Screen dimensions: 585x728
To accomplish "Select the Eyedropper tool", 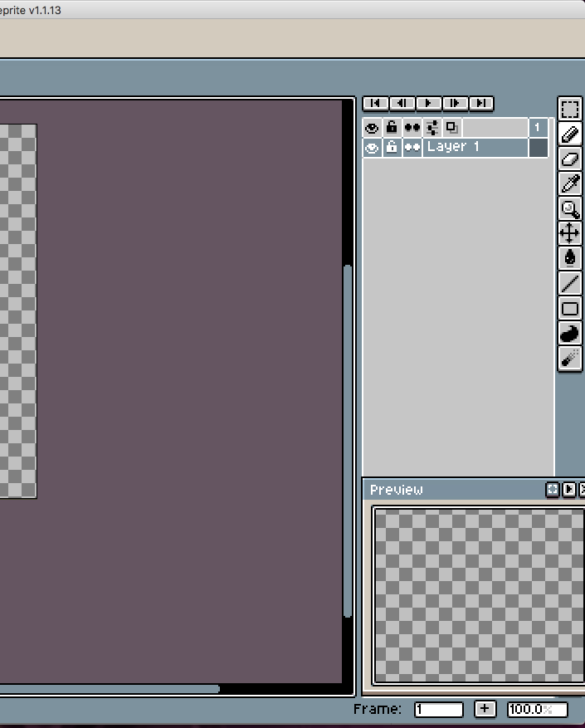I will click(x=570, y=183).
